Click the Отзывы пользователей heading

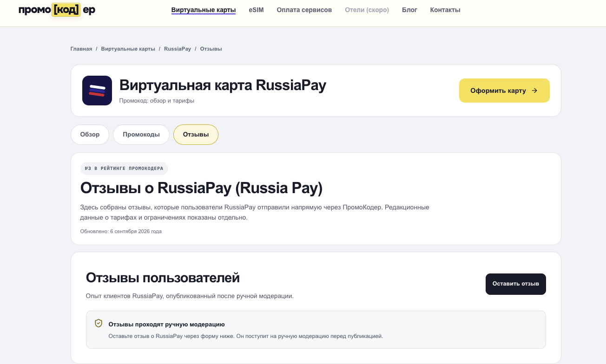[163, 278]
